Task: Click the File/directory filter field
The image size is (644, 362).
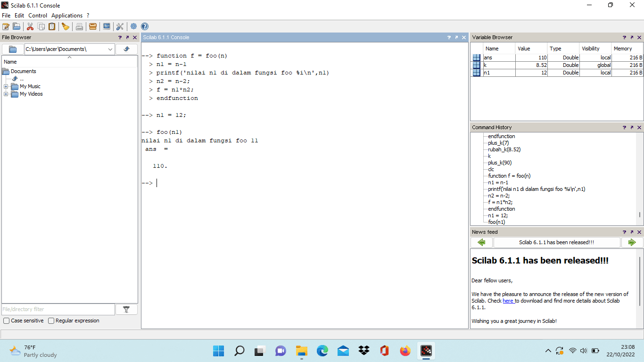Action: click(58, 309)
